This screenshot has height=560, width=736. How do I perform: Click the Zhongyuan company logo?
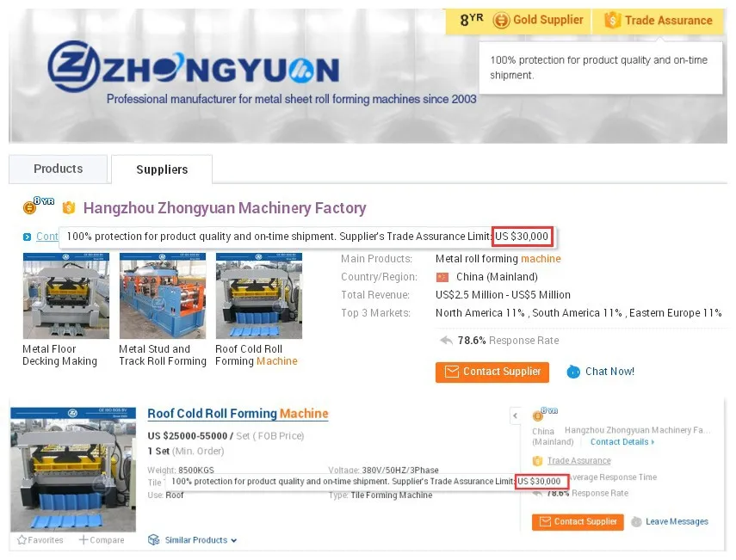[193, 67]
